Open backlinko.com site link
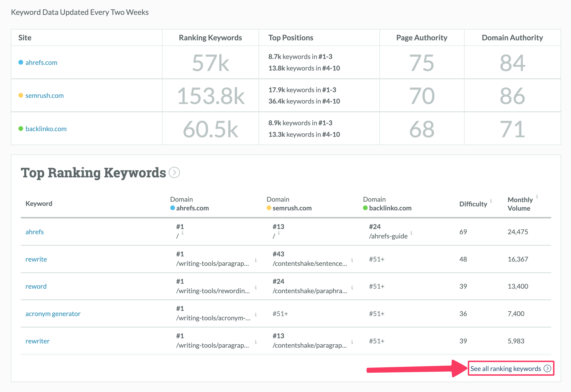 coord(46,129)
